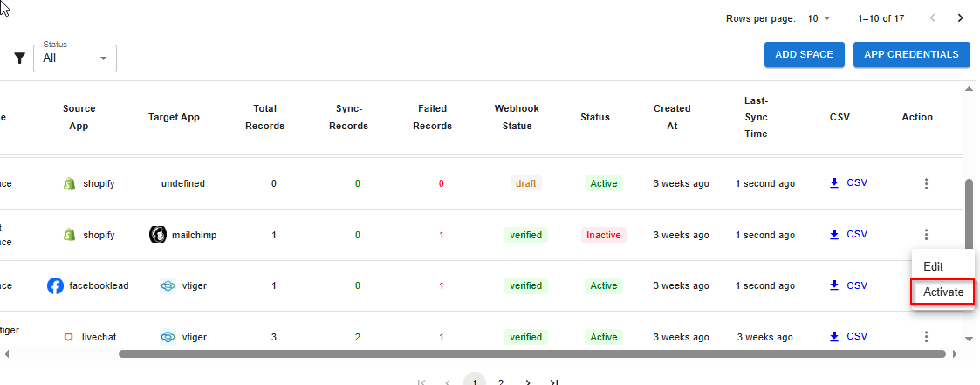The height and width of the screenshot is (385, 980).
Task: Open three-dot action menu for the draft row
Action: [926, 184]
